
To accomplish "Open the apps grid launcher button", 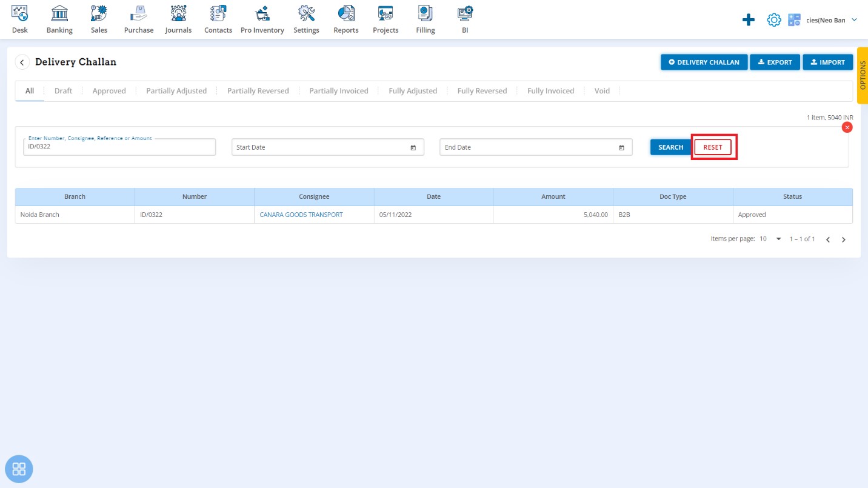I will [x=19, y=469].
